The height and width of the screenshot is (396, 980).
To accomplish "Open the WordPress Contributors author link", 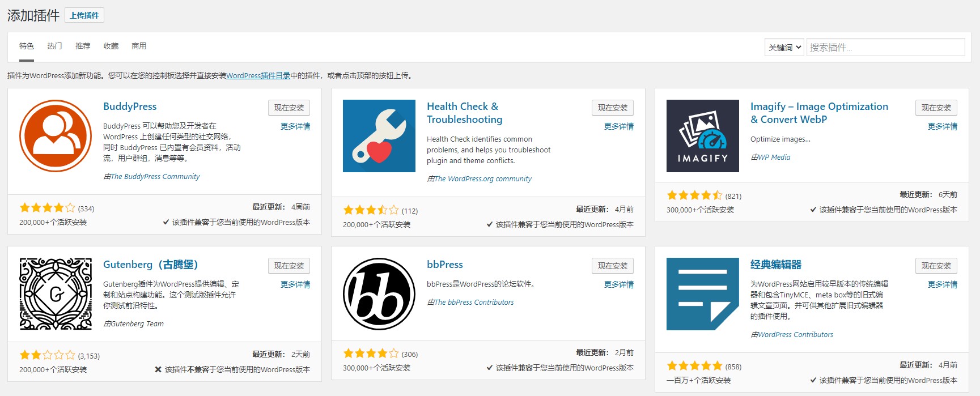I will point(796,335).
